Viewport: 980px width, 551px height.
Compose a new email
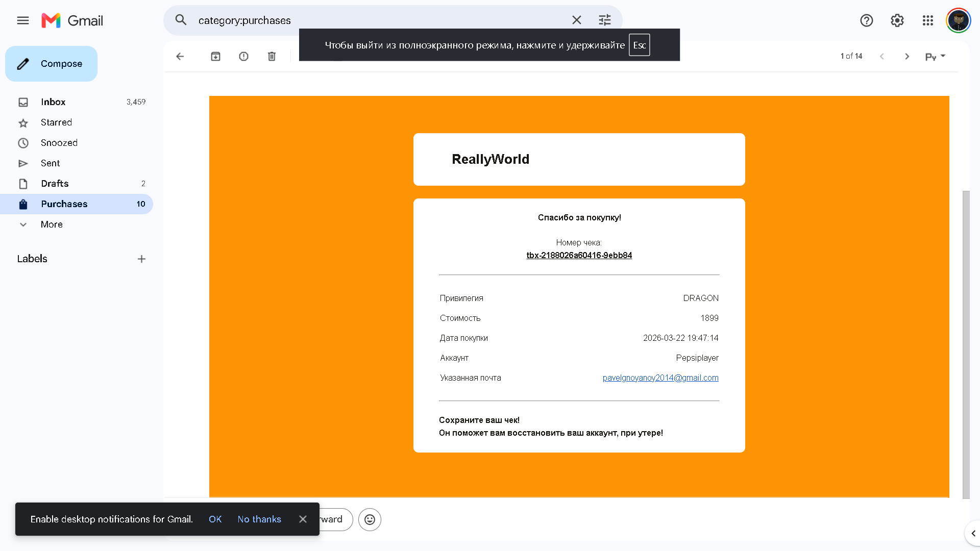(51, 64)
